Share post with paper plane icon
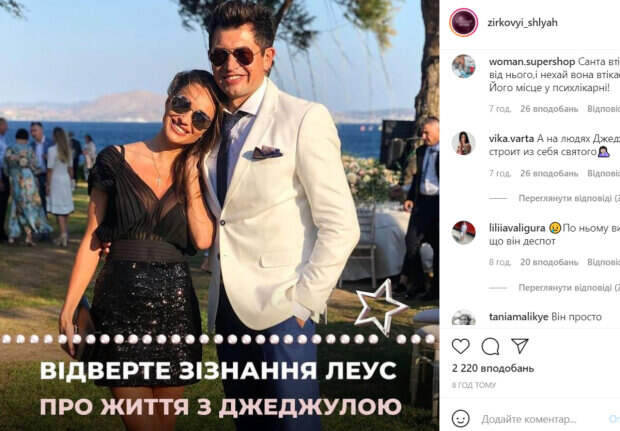The height and width of the screenshot is (431, 620). click(520, 346)
